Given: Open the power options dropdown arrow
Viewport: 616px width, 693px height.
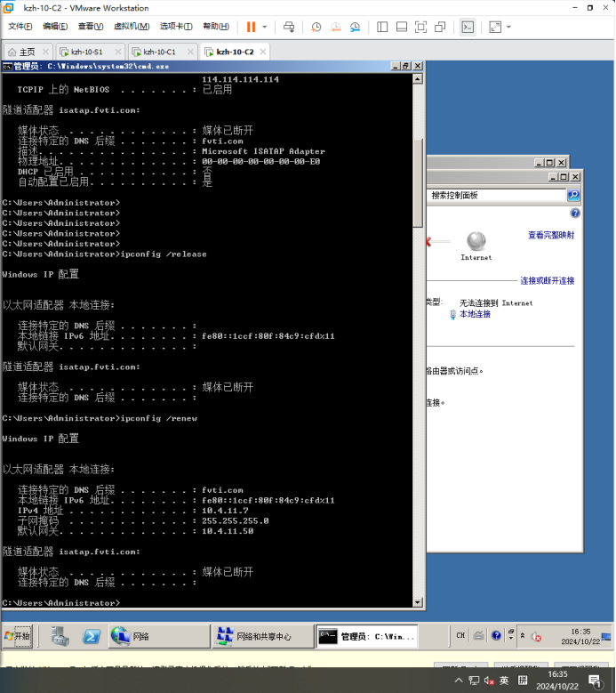Looking at the screenshot, I should (x=265, y=27).
